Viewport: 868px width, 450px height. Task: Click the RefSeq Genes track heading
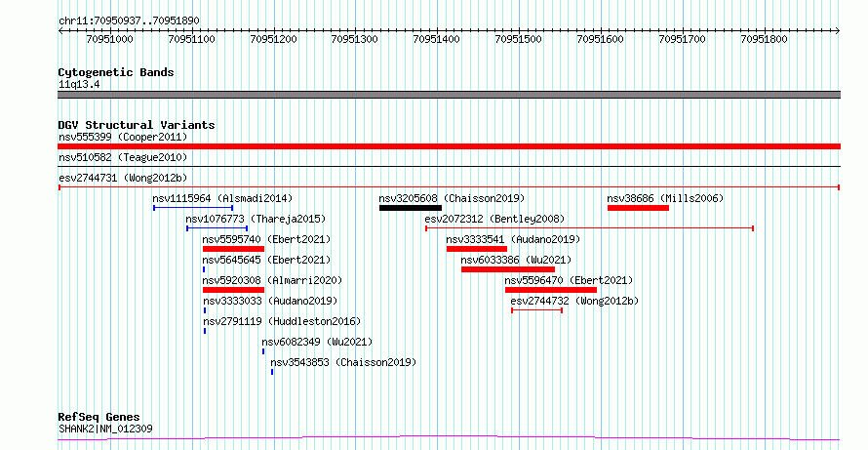click(x=99, y=417)
